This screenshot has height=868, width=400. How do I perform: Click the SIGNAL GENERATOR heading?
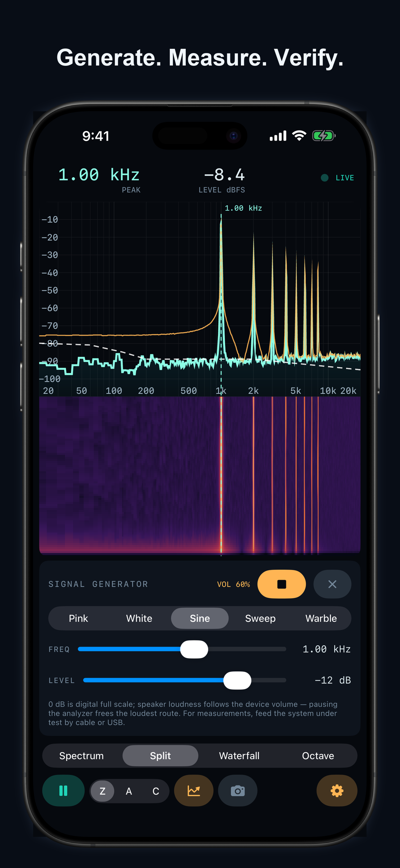[98, 584]
